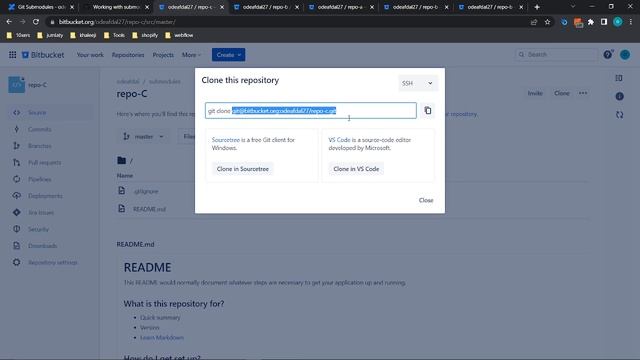Image resolution: width=640 pixels, height=360 pixels.
Task: Click the right sidebar sync icon
Action: [x=619, y=115]
